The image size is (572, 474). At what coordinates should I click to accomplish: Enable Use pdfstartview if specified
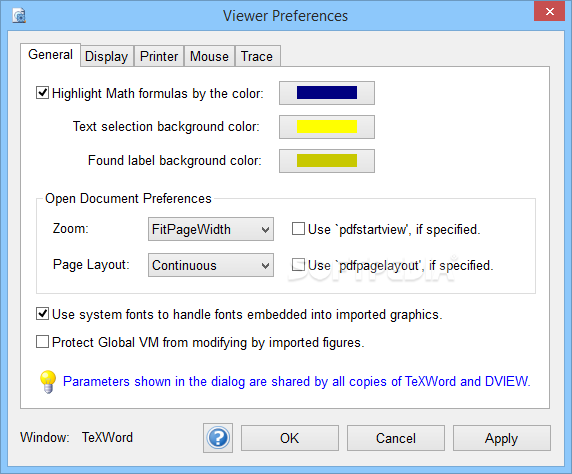tap(298, 229)
